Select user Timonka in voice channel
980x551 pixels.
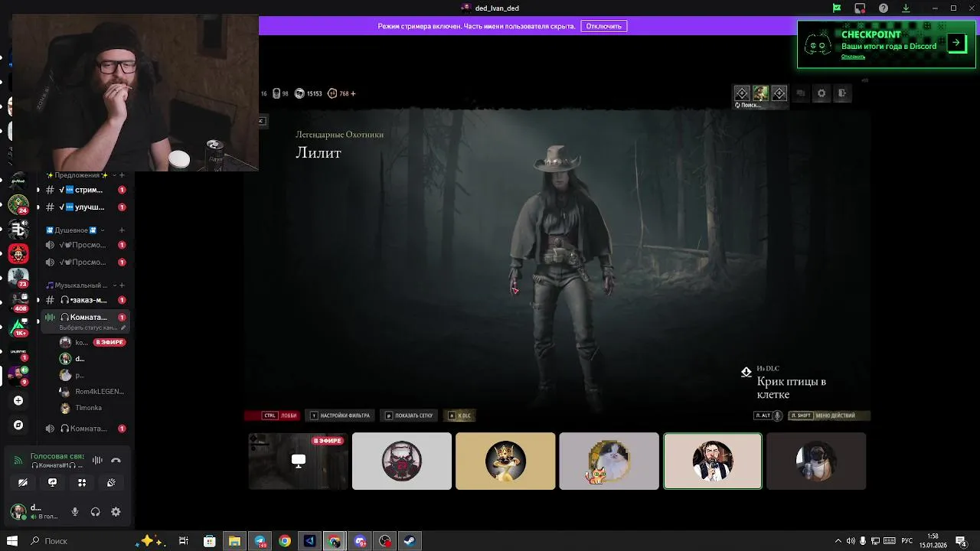[x=81, y=408]
